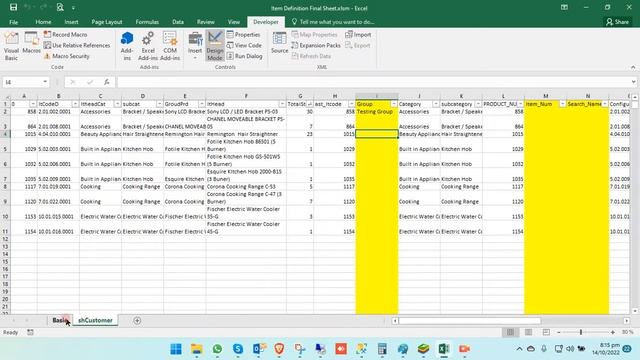Open filter dropdown for subcat column

(x=159, y=104)
